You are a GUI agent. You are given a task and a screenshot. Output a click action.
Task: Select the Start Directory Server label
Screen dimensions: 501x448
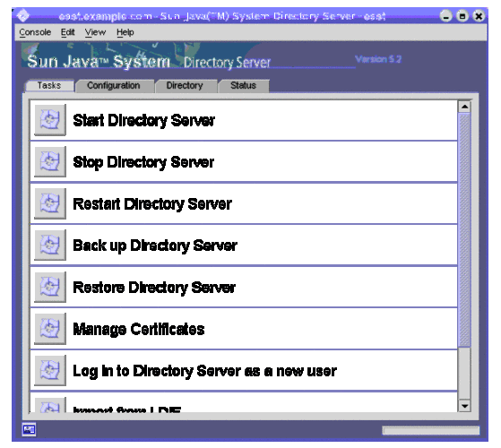click(143, 120)
